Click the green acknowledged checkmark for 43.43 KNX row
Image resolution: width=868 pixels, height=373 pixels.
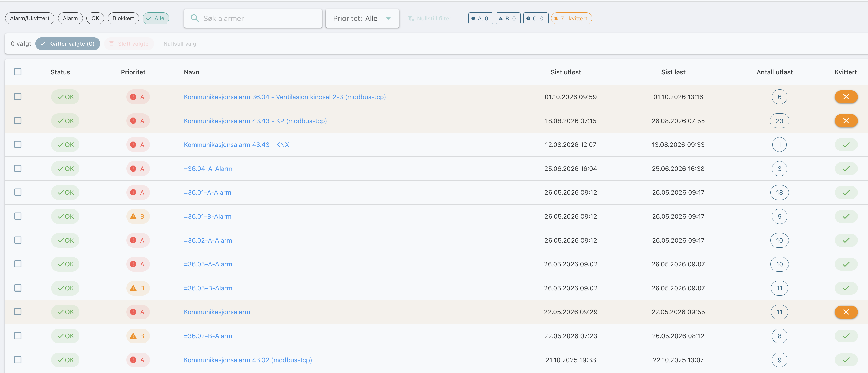pos(846,145)
